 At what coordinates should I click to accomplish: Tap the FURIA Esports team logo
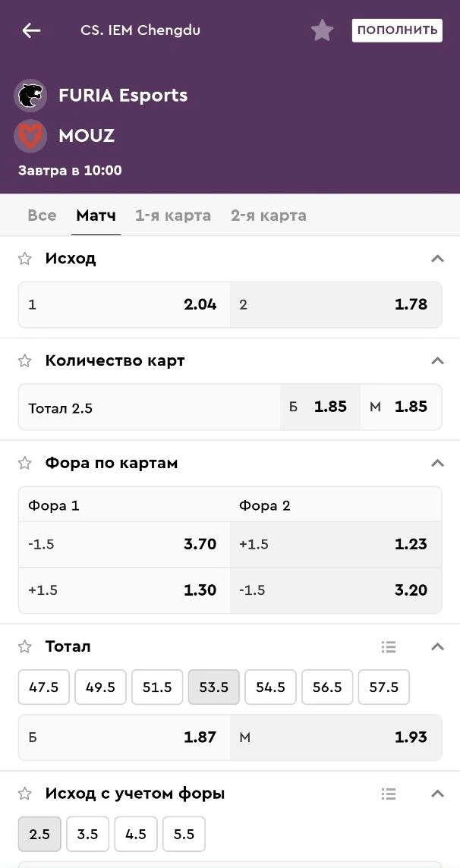(x=30, y=96)
